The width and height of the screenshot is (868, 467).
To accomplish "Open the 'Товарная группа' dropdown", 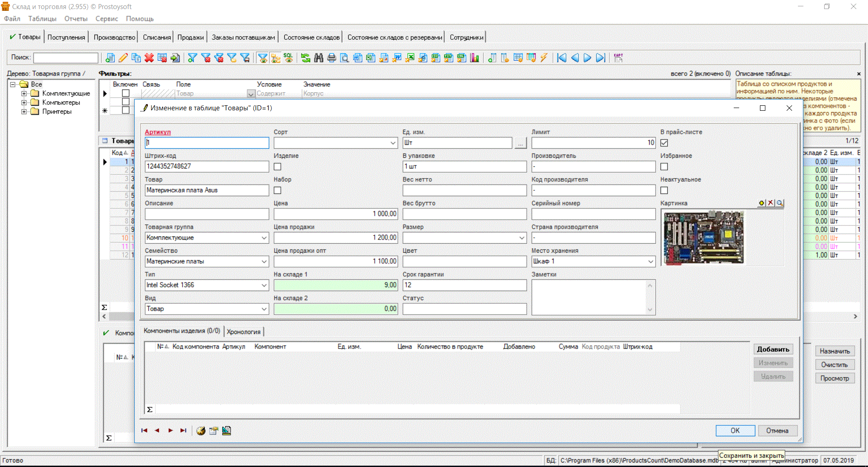I will [x=264, y=238].
